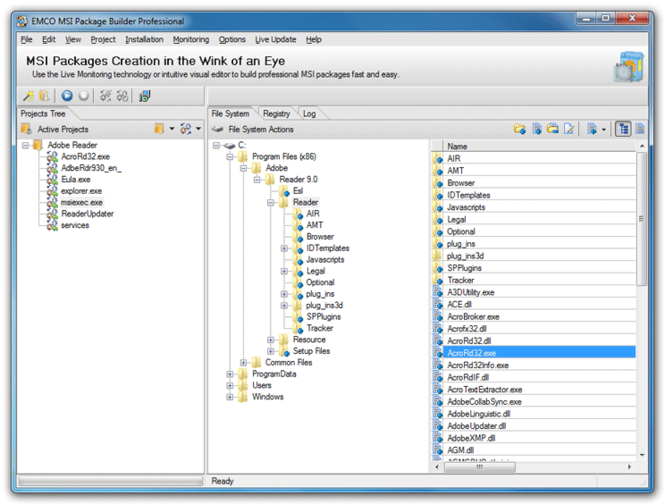This screenshot has width=665, height=504.
Task: Open the File menu
Action: pyautogui.click(x=26, y=39)
